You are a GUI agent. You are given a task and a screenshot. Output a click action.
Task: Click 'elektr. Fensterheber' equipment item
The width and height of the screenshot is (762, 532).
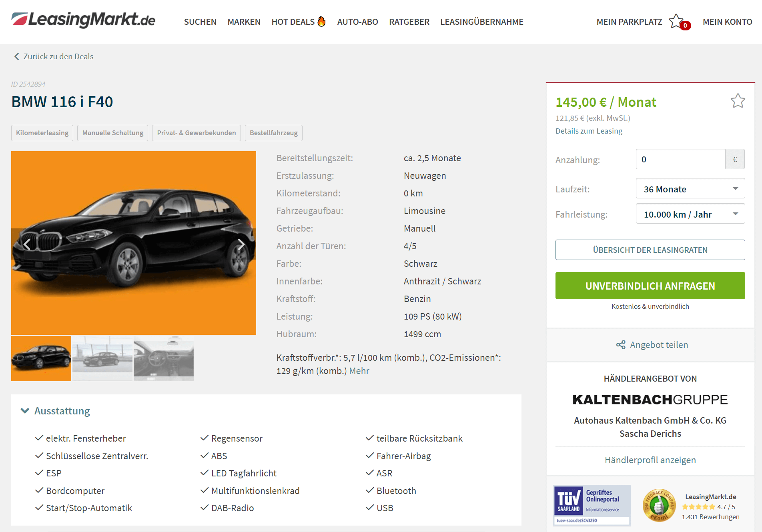coord(86,438)
